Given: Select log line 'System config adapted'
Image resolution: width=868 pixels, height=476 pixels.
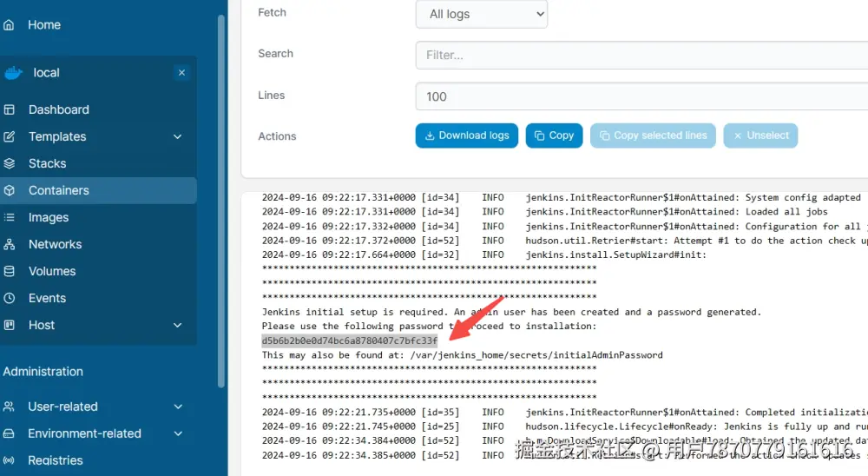Looking at the screenshot, I should 562,197.
